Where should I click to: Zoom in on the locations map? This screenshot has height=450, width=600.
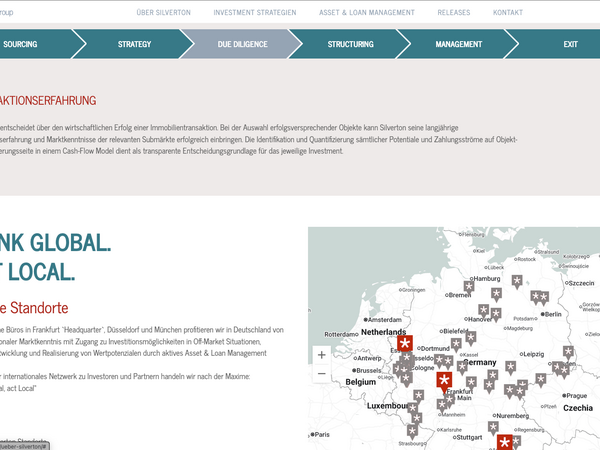click(x=321, y=355)
